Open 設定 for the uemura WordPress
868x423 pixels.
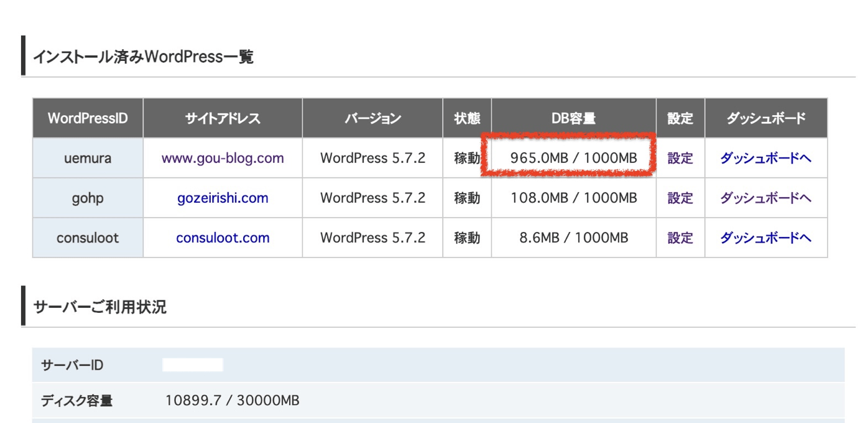coord(680,158)
